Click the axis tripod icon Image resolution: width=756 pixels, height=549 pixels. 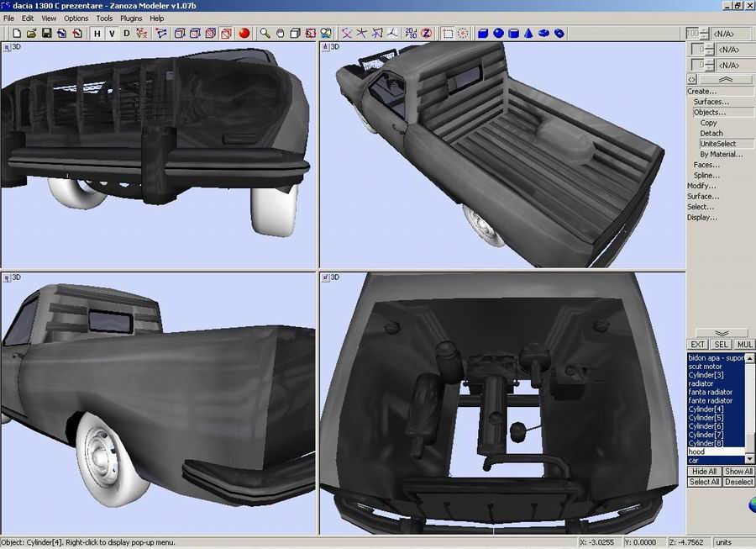tap(392, 34)
